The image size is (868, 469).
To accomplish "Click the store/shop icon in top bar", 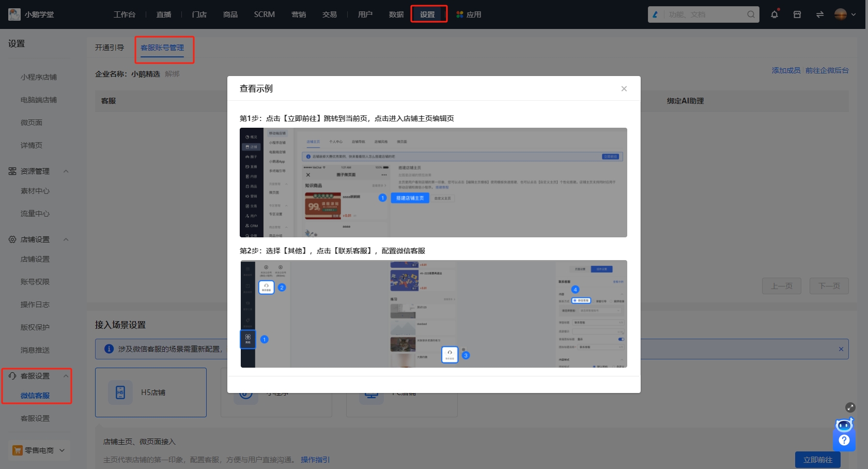I will pyautogui.click(x=797, y=14).
